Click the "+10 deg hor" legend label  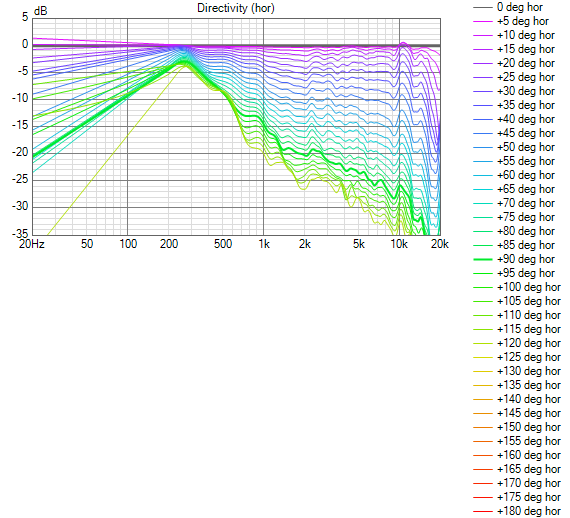point(526,35)
